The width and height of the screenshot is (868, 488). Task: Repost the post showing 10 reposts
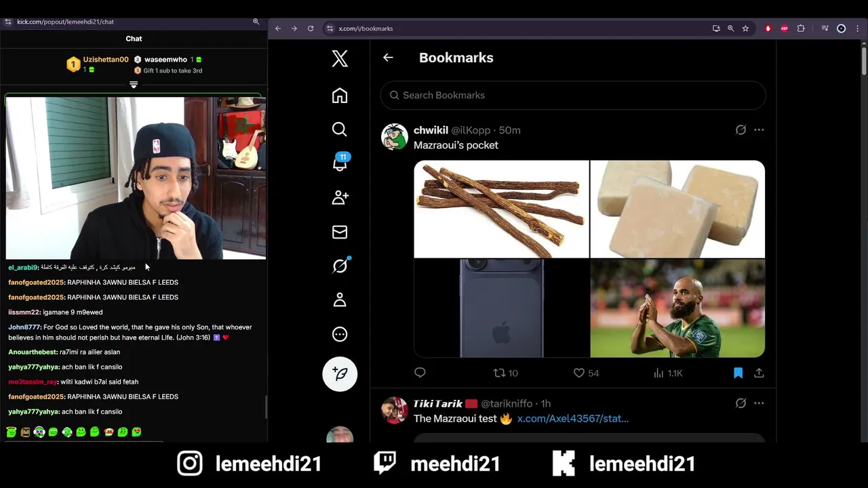(505, 373)
